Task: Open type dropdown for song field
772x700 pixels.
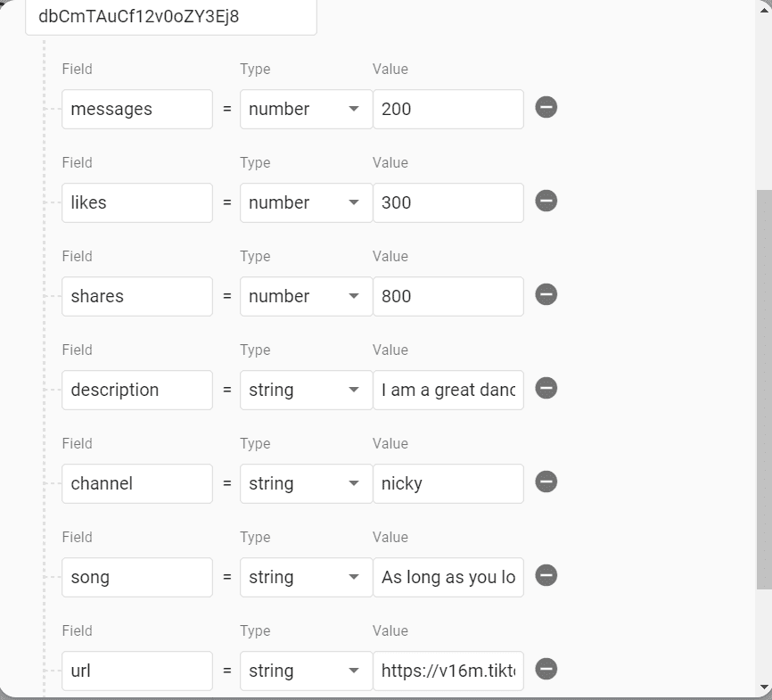Action: [x=306, y=577]
